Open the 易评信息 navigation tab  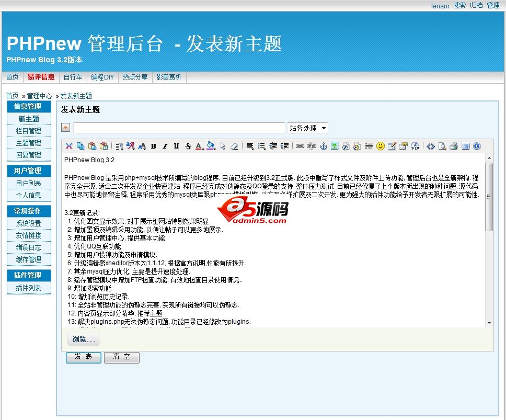(x=41, y=77)
